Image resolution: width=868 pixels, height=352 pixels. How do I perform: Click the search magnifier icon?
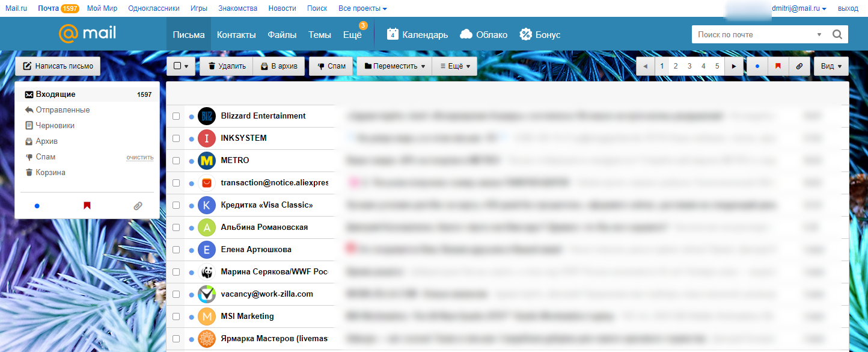tap(837, 34)
